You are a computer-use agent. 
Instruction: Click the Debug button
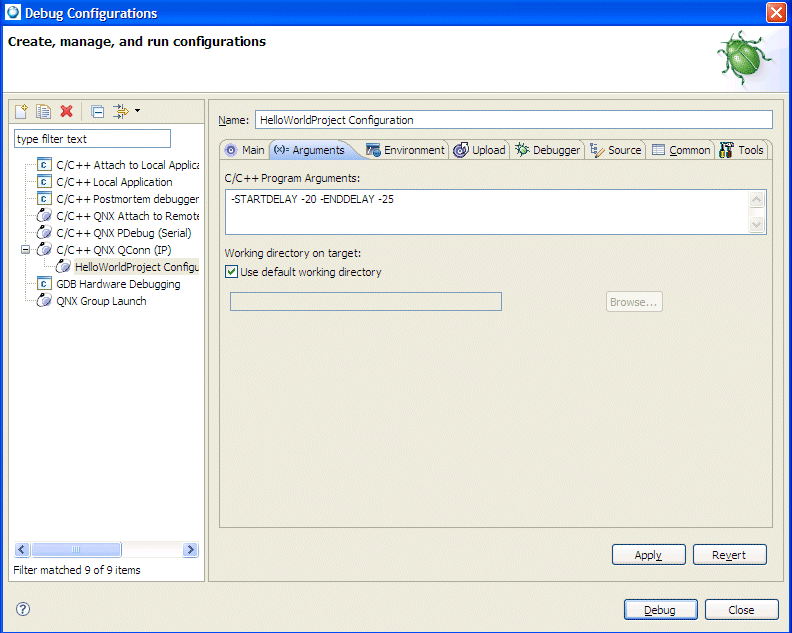point(660,610)
